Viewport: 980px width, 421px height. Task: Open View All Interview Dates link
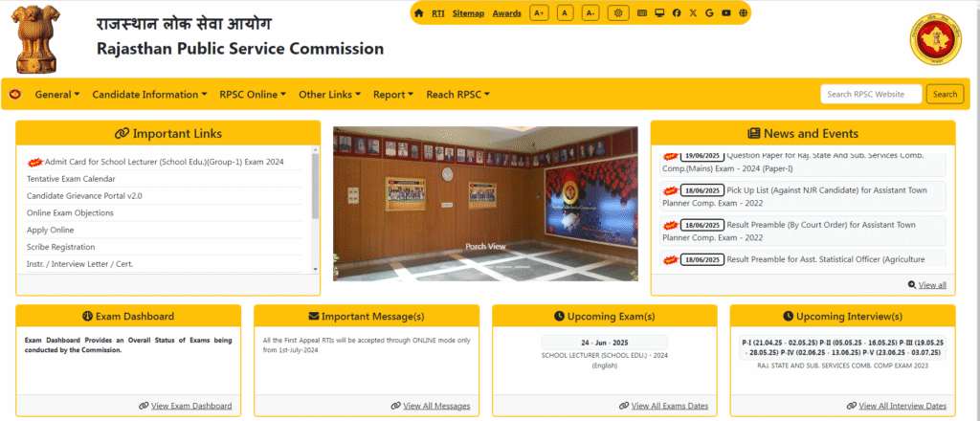pyautogui.click(x=902, y=406)
